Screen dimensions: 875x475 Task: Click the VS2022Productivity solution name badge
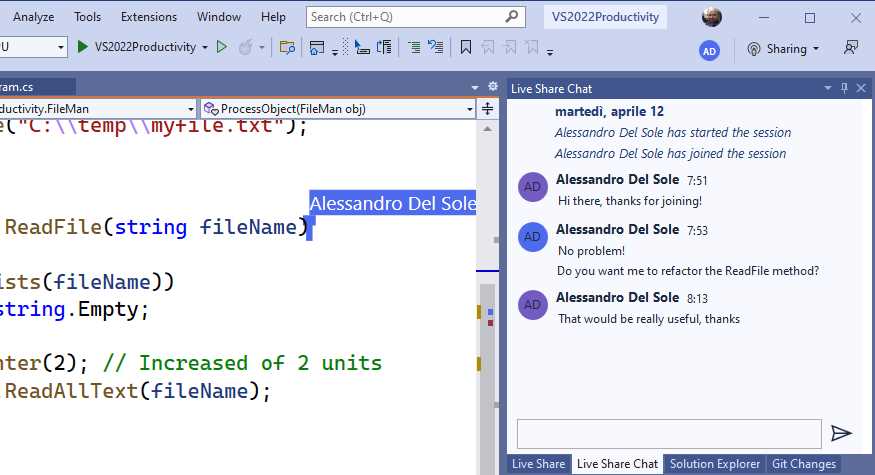coord(605,17)
